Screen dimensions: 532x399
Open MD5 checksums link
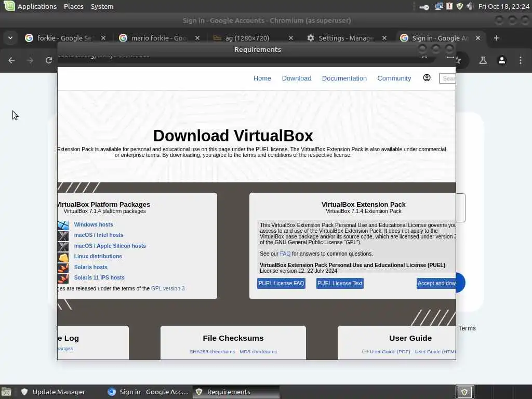(x=258, y=352)
